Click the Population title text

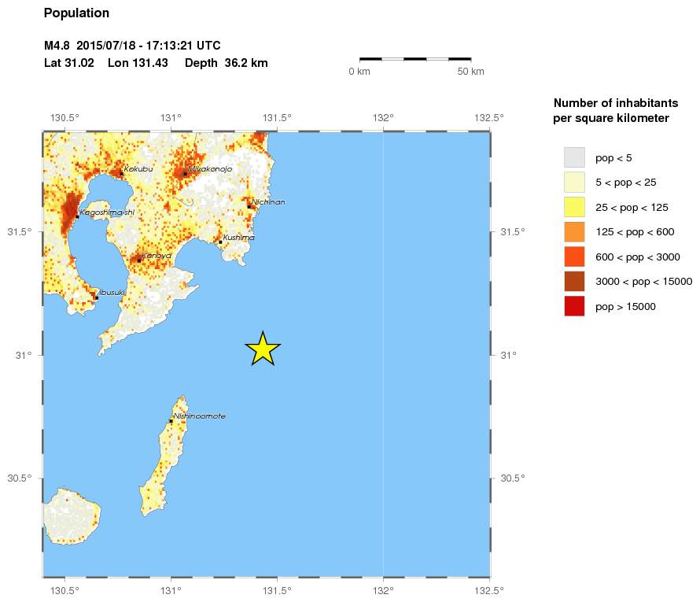pyautogui.click(x=76, y=13)
